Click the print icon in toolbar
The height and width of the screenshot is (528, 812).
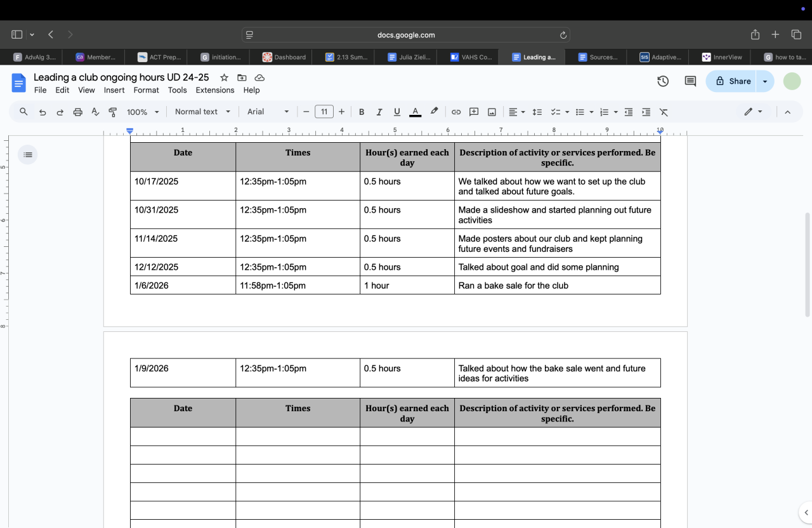click(78, 112)
